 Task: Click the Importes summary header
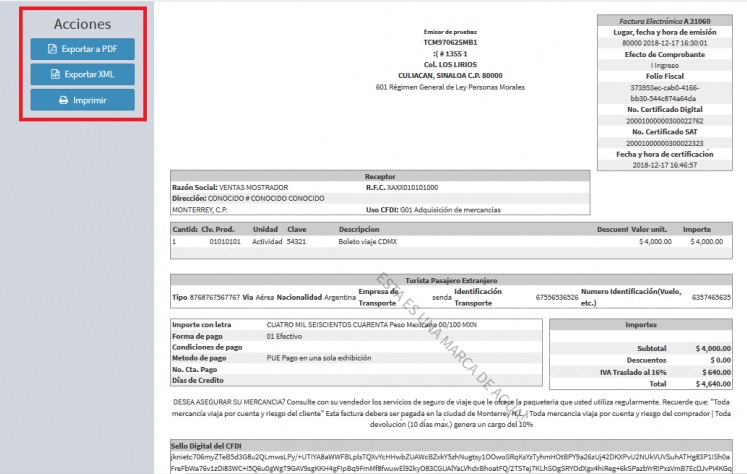tap(640, 325)
